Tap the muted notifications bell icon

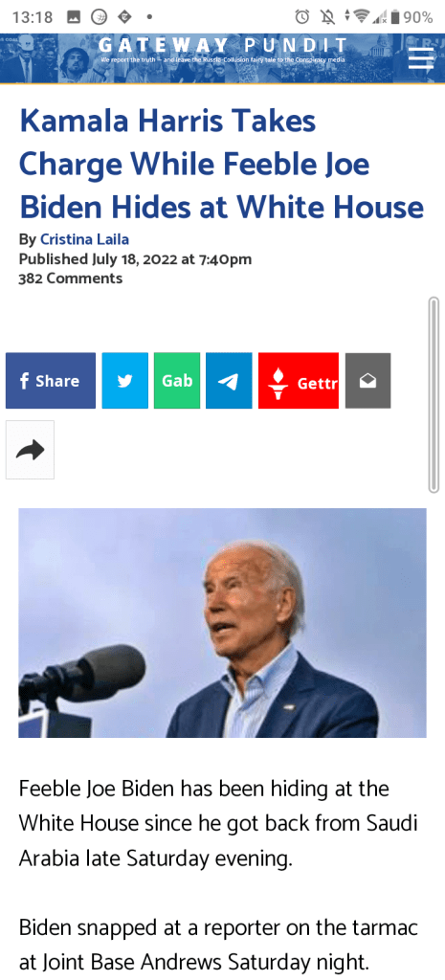(329, 17)
